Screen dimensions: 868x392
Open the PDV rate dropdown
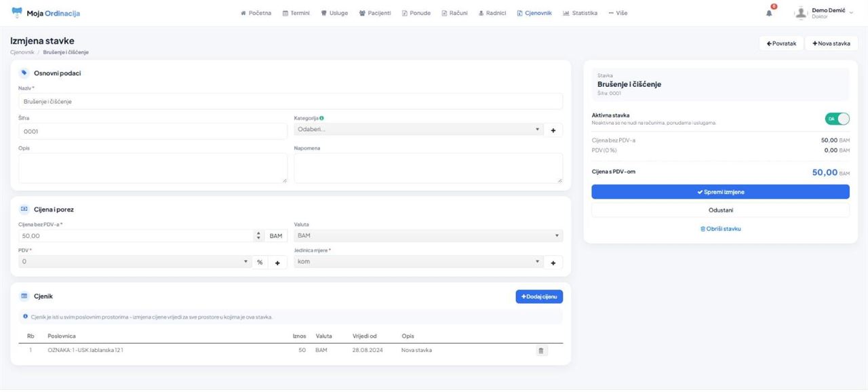(x=135, y=262)
